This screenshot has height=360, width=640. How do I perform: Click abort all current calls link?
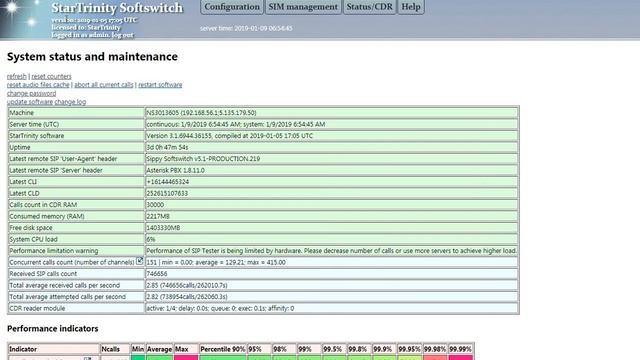104,85
